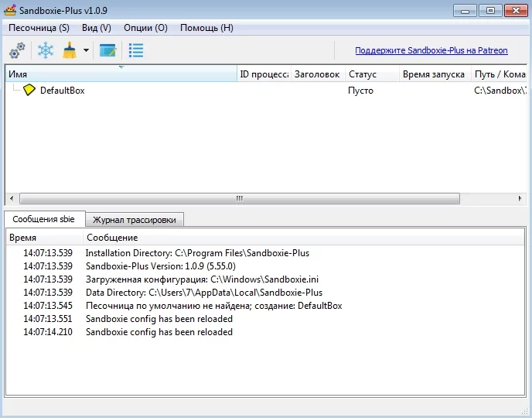Sort by the Имя column header
This screenshot has width=532, height=418.
click(x=121, y=74)
